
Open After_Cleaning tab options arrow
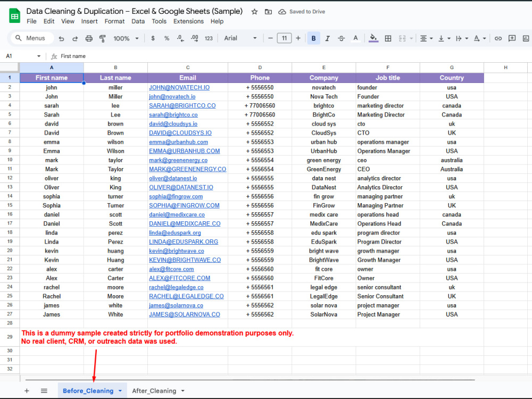point(183,391)
